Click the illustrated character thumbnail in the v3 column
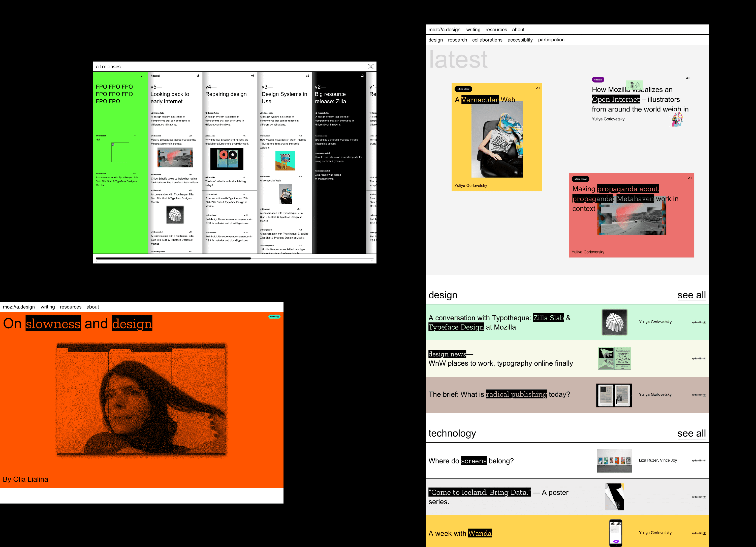Image resolution: width=756 pixels, height=547 pixels. click(x=285, y=160)
